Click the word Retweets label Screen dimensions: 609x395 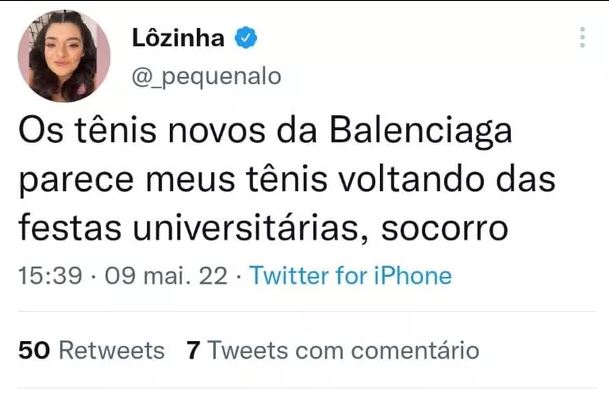point(112,350)
